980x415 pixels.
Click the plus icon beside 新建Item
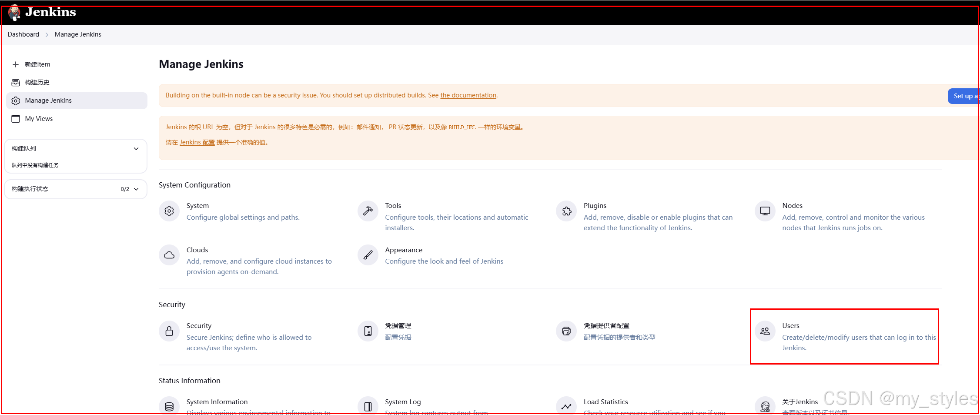pyautogui.click(x=16, y=64)
